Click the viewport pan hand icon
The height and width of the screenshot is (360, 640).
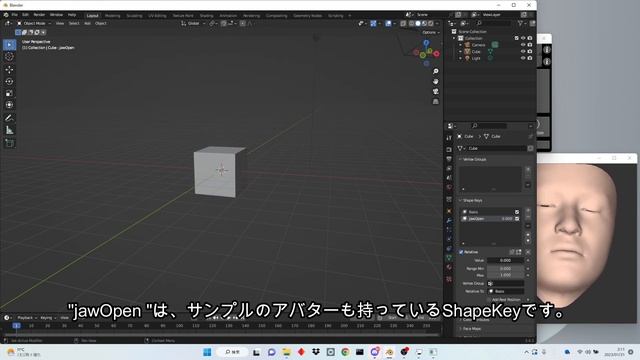436,81
